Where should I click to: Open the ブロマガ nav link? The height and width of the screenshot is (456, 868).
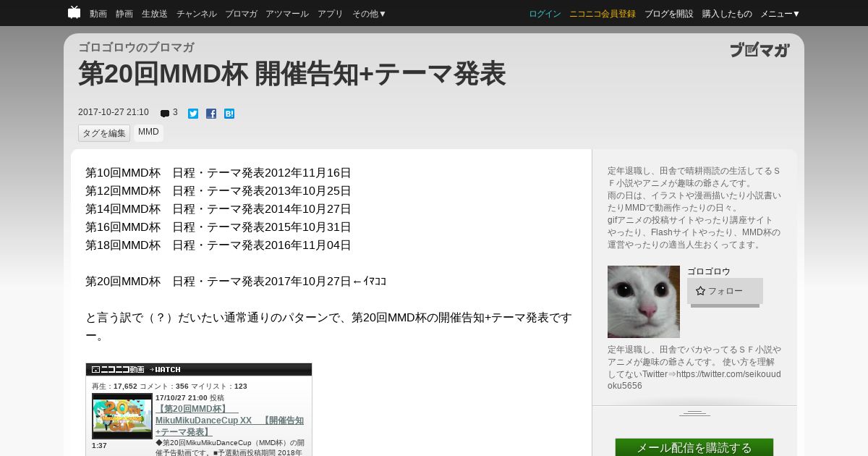coord(241,14)
